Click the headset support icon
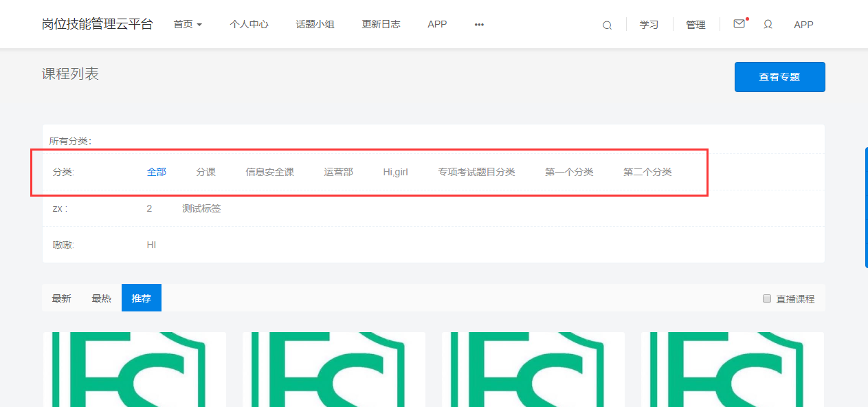 (x=768, y=24)
